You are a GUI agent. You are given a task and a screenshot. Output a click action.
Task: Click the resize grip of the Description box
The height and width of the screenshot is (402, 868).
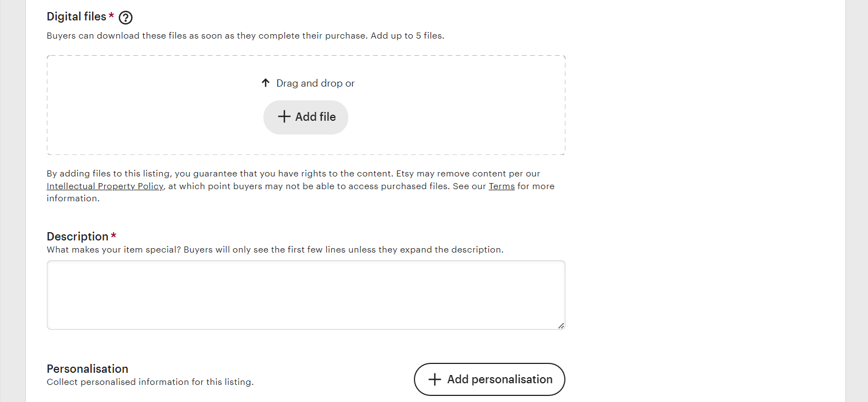coord(562,325)
